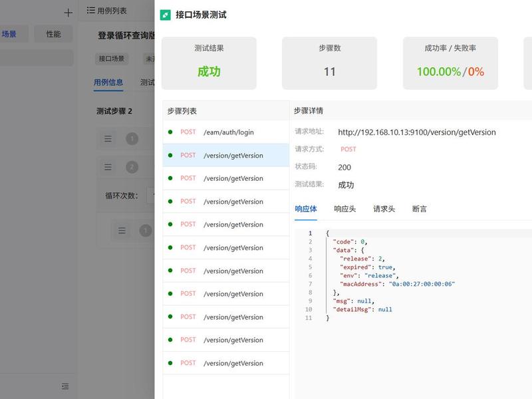Click the 接口场景 tag
532x399 pixels.
pos(111,59)
